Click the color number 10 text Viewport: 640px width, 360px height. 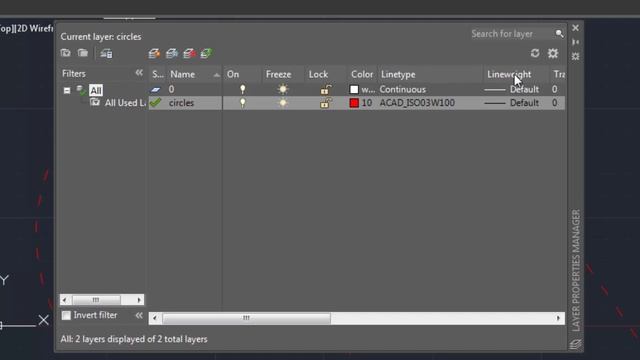coord(367,103)
